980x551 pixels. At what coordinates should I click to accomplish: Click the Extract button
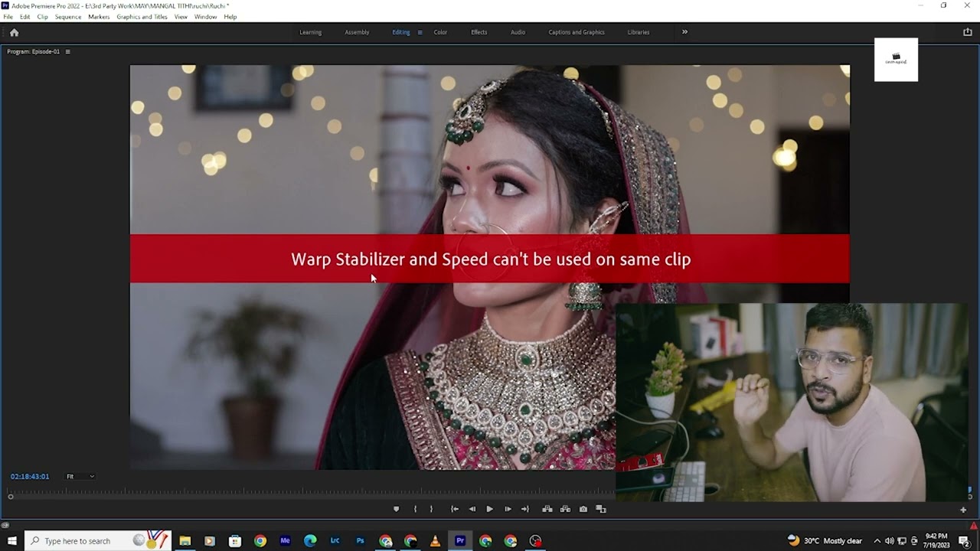click(565, 509)
